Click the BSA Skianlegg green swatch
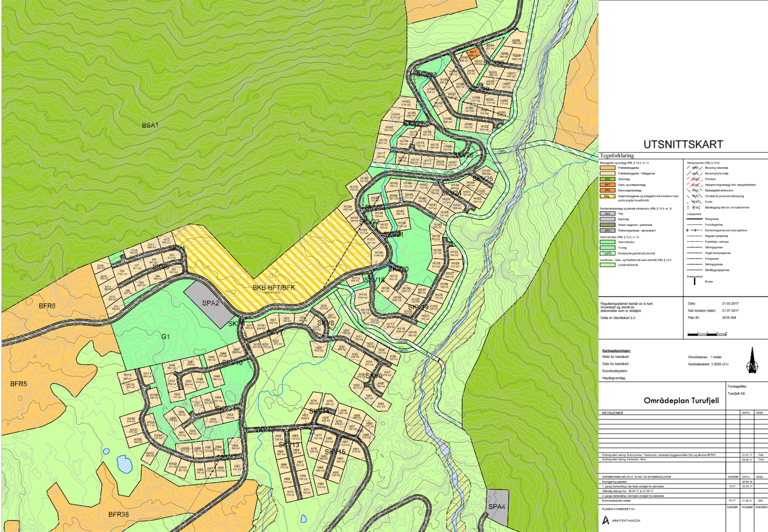Screen dimensions: 768x532 point(608,179)
